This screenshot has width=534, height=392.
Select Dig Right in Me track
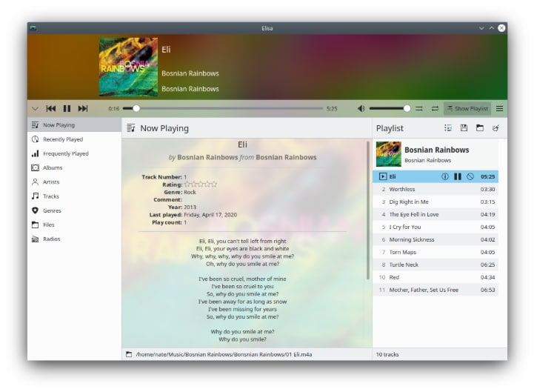435,202
